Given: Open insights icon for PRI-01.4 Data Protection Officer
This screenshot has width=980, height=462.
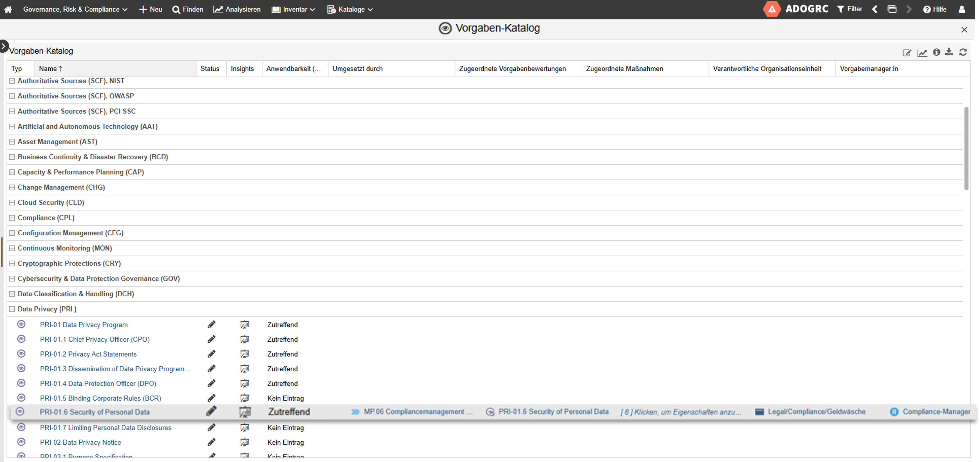Looking at the screenshot, I should pyautogui.click(x=245, y=384).
